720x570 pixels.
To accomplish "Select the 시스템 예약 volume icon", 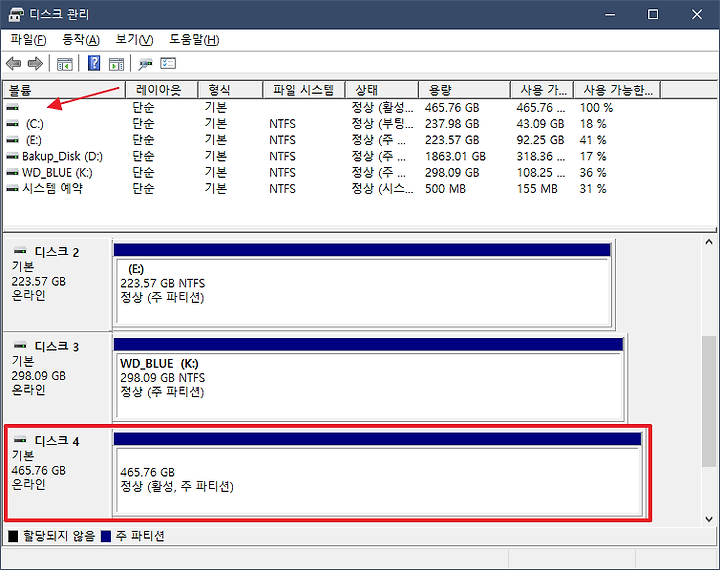I will point(13,189).
